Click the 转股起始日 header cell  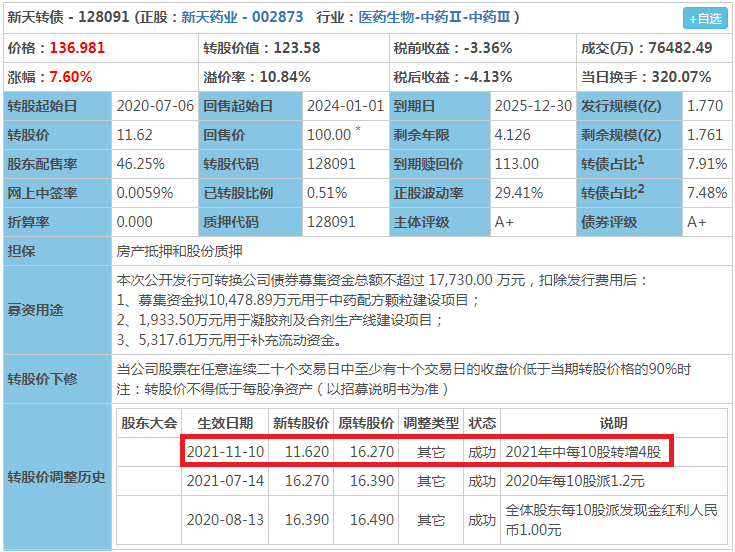pos(58,106)
